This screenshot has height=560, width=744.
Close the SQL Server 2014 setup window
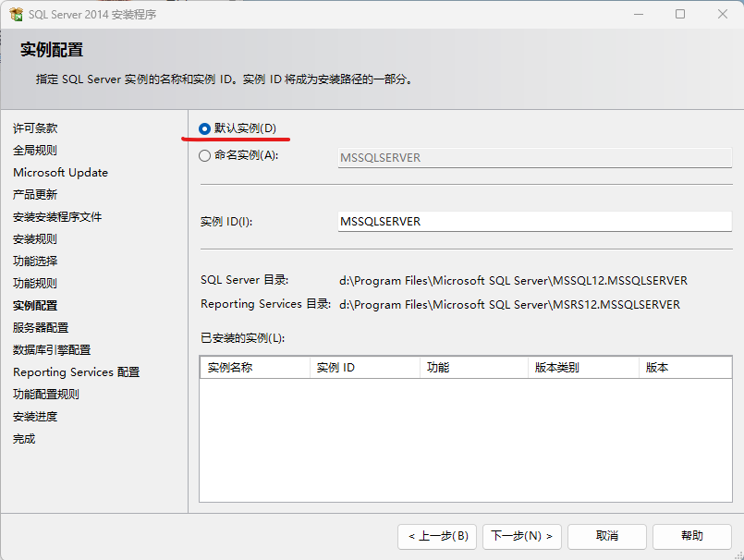click(x=722, y=14)
